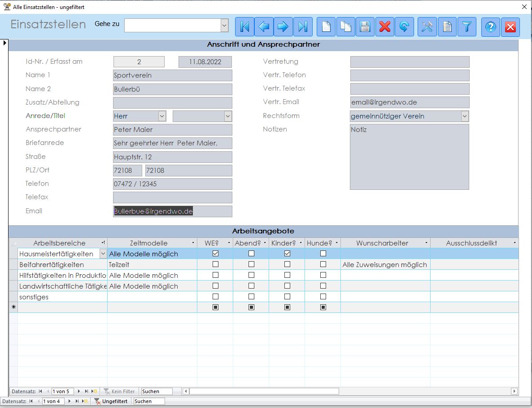Screen dimensions: 532x408
Task: Click the undo arrow icon
Action: (404, 27)
